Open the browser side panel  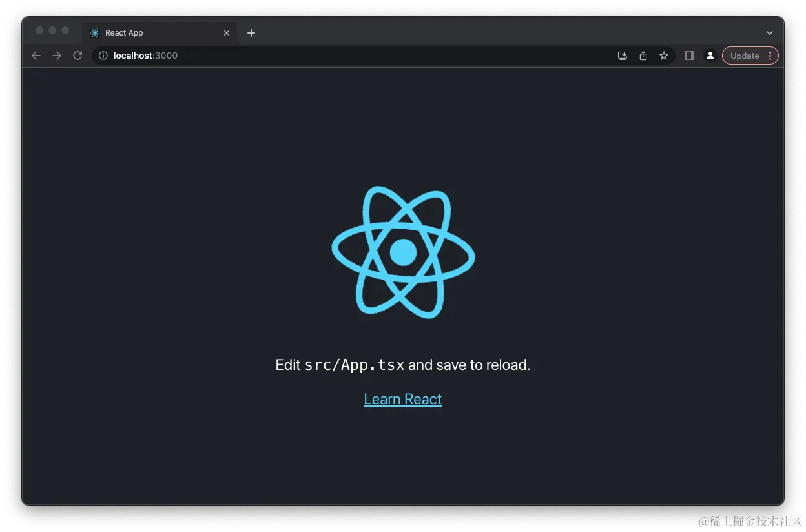pos(690,56)
